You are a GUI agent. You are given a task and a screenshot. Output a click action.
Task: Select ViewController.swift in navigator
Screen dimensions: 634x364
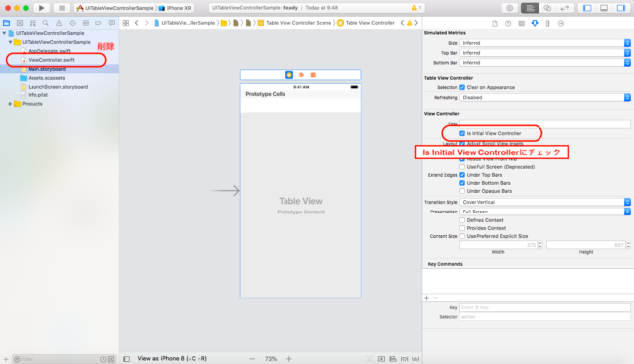click(x=51, y=60)
